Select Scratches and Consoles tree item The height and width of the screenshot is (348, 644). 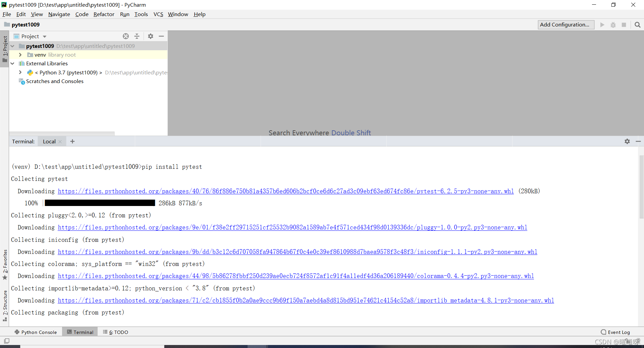(55, 81)
